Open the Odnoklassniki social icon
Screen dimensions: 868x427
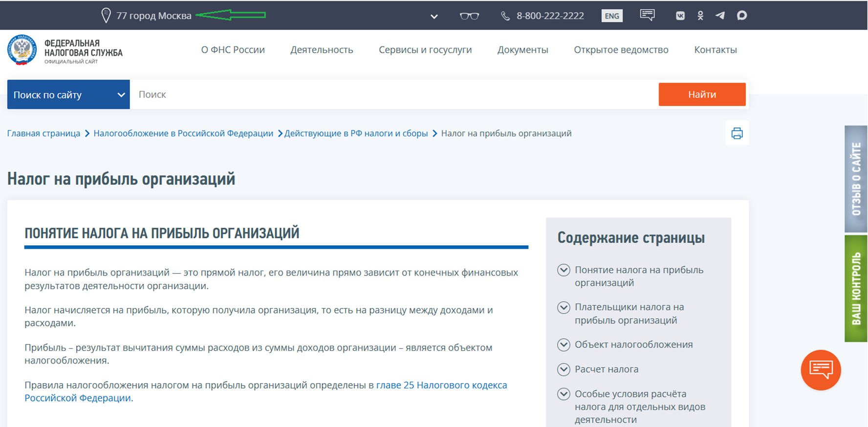[700, 16]
